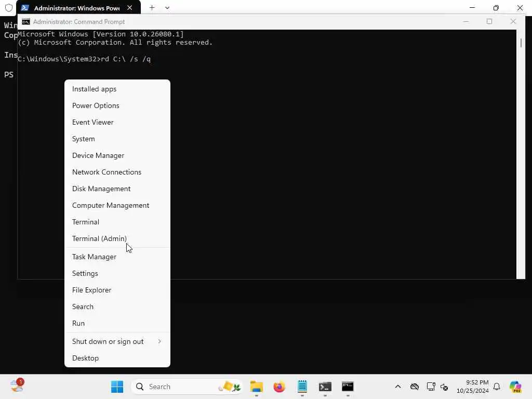Add a new tab in Windows Terminal
This screenshot has width=532, height=399.
pyautogui.click(x=152, y=7)
